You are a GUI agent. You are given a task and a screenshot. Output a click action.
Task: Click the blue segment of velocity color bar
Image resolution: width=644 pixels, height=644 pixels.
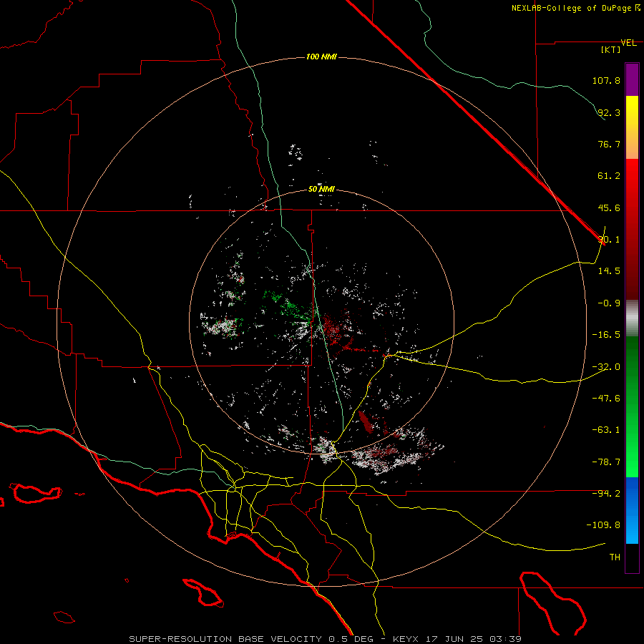[632, 510]
